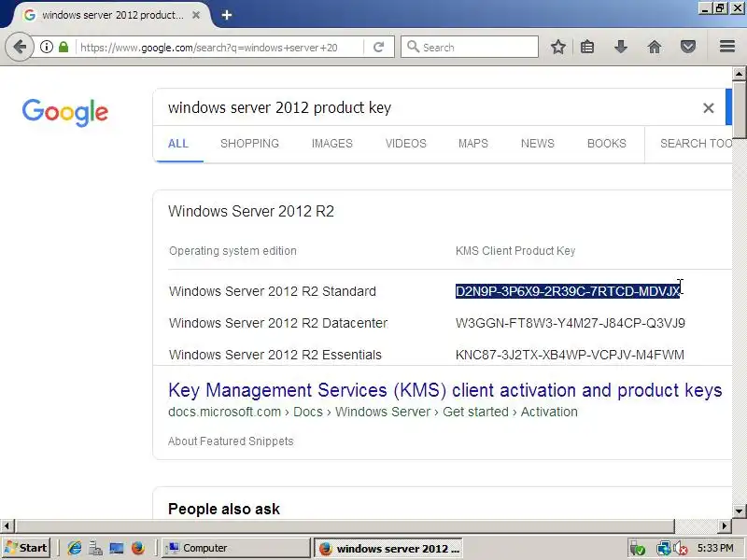Screen dimensions: 747x560
Task: Click into the Google search query field
Action: coord(429,107)
